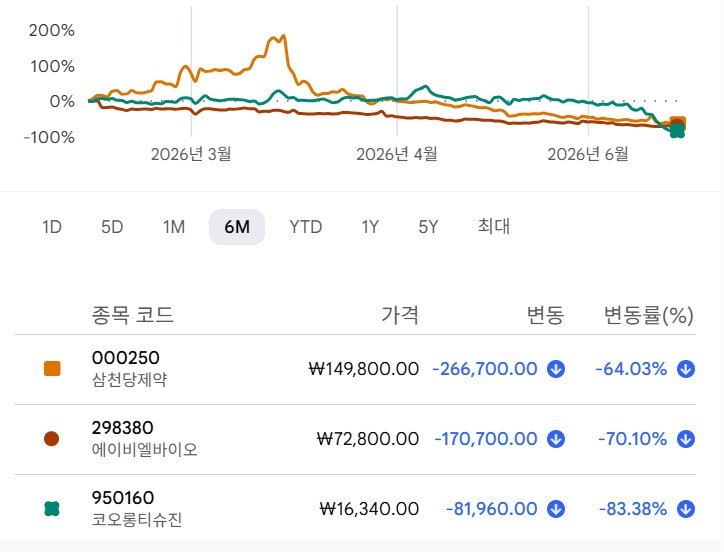Select the 5D time range tab

[x=112, y=227]
